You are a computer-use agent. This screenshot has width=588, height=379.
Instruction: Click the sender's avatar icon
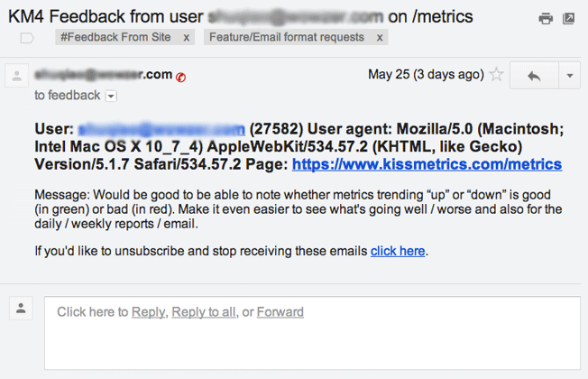[16, 76]
